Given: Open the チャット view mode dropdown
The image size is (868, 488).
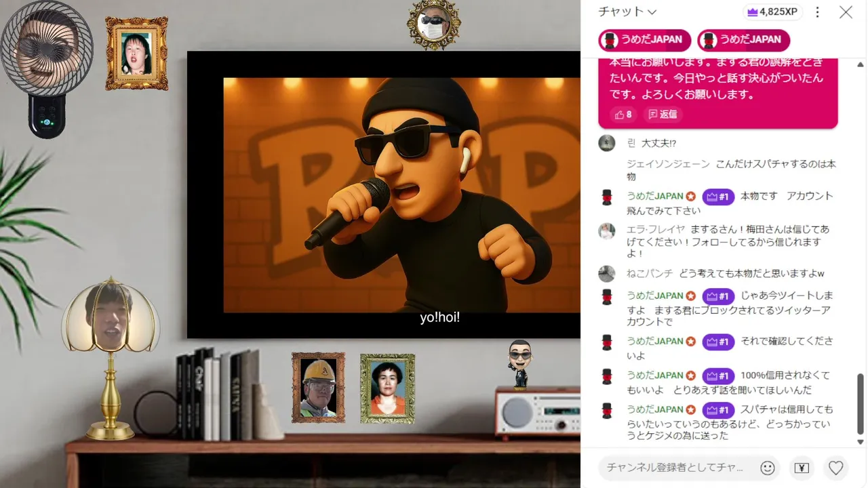Looking at the screenshot, I should (x=627, y=12).
